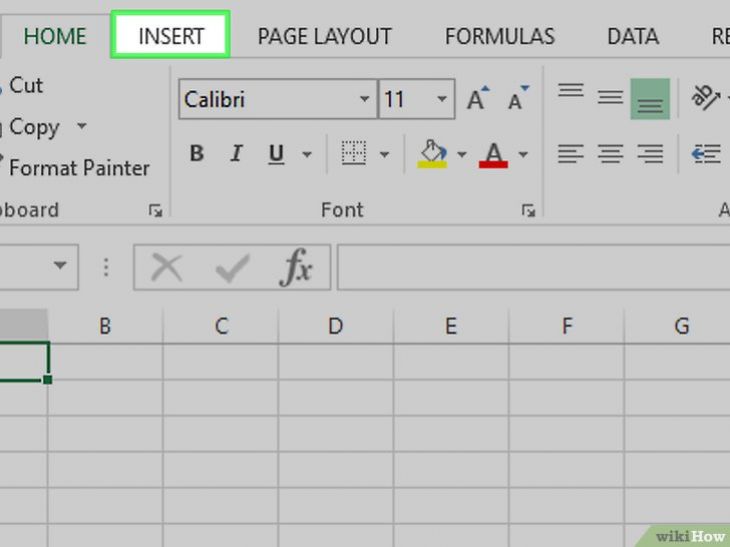Open font color palette arrow
Image resolution: width=730 pixels, height=547 pixels.
pos(523,154)
